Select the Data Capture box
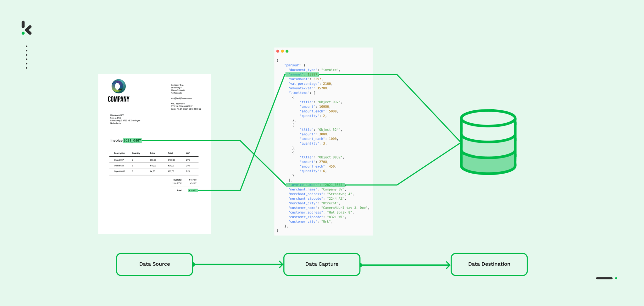This screenshot has width=644, height=306. [322, 264]
